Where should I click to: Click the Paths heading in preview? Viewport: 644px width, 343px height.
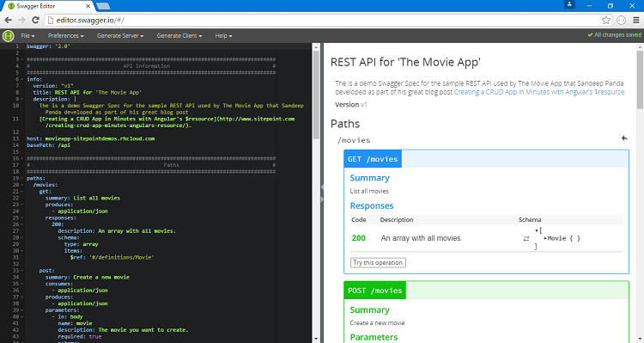click(x=345, y=124)
